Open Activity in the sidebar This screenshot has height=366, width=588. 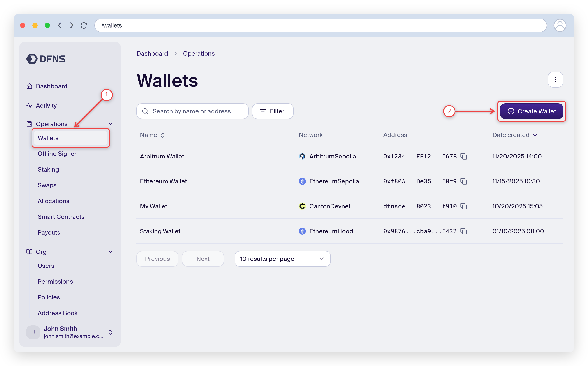pos(46,106)
